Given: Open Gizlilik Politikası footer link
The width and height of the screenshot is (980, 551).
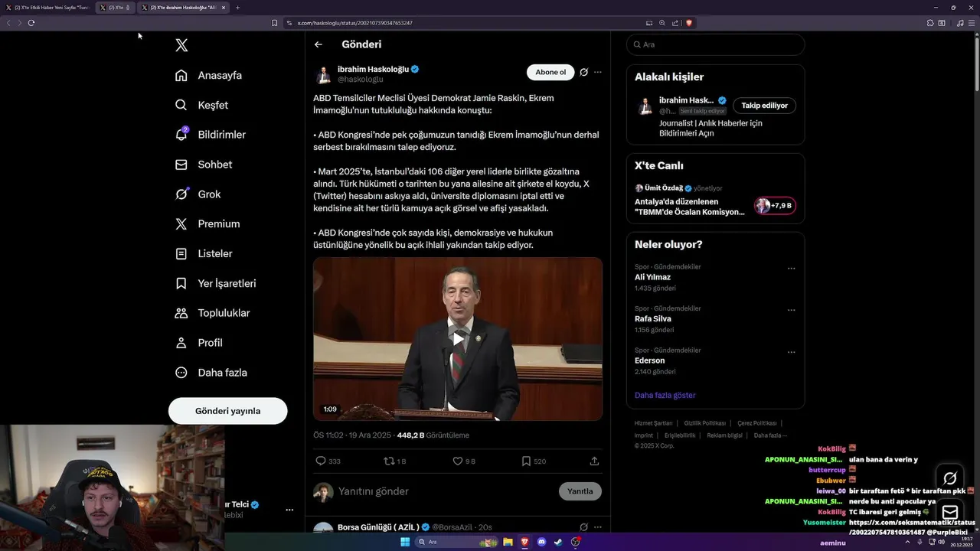Looking at the screenshot, I should click(704, 423).
